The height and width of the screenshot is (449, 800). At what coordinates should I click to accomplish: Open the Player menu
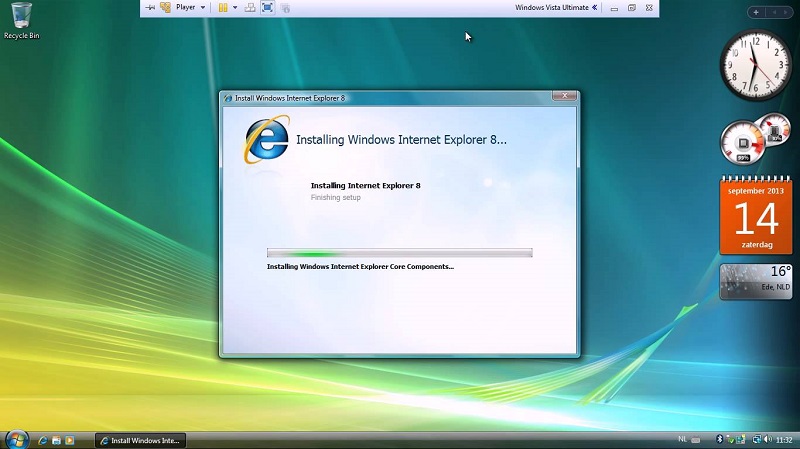tap(186, 7)
